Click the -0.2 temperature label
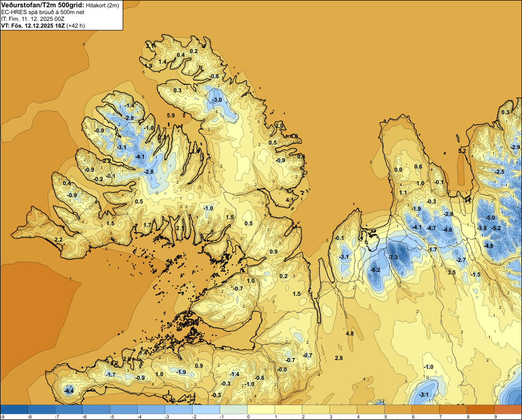This screenshot has width=522, height=420. tap(98, 179)
